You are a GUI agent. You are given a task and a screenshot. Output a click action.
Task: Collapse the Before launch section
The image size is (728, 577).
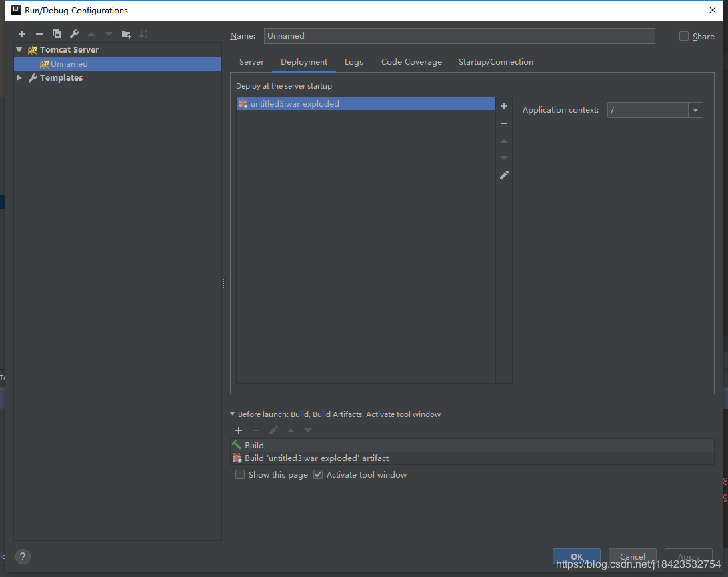pyautogui.click(x=233, y=414)
